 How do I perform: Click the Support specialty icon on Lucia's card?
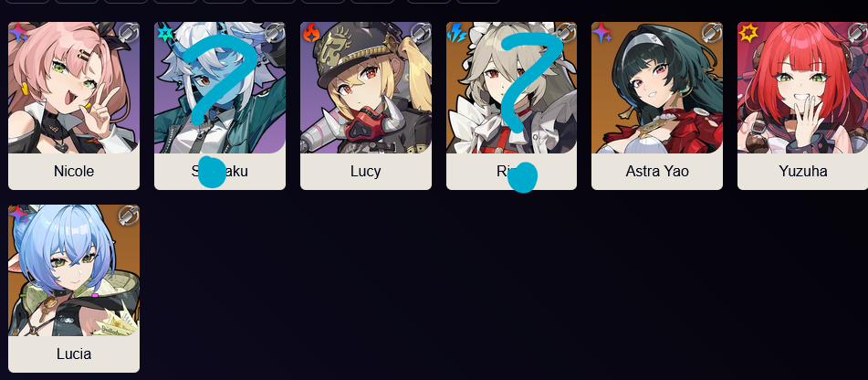129,216
